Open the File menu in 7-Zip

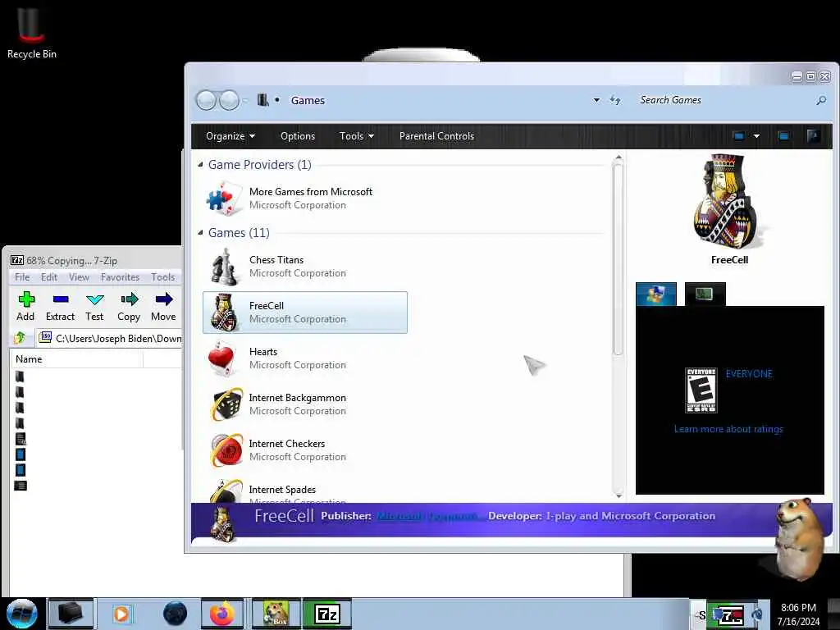pos(22,277)
